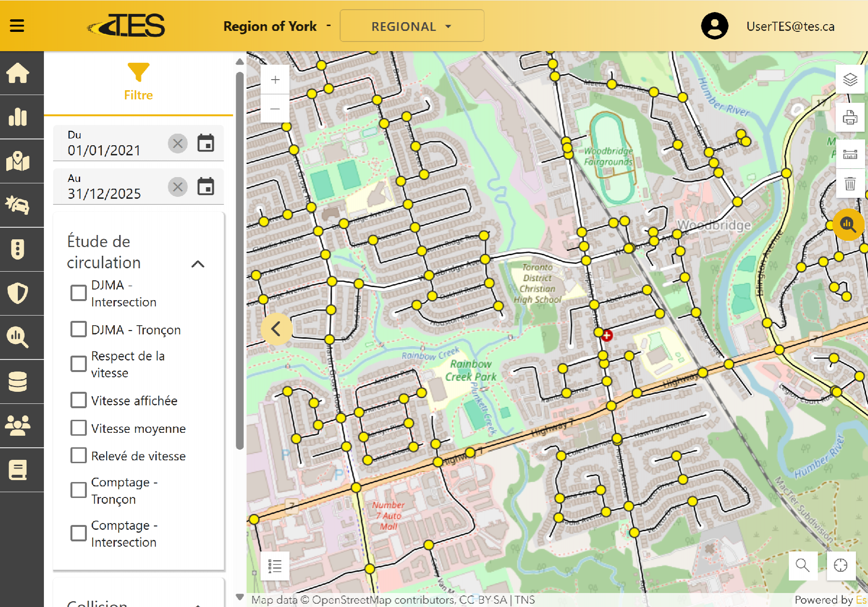Screen dimensions: 868x607
Task: Tick Vitesse affichée checkbox
Action: point(79,400)
